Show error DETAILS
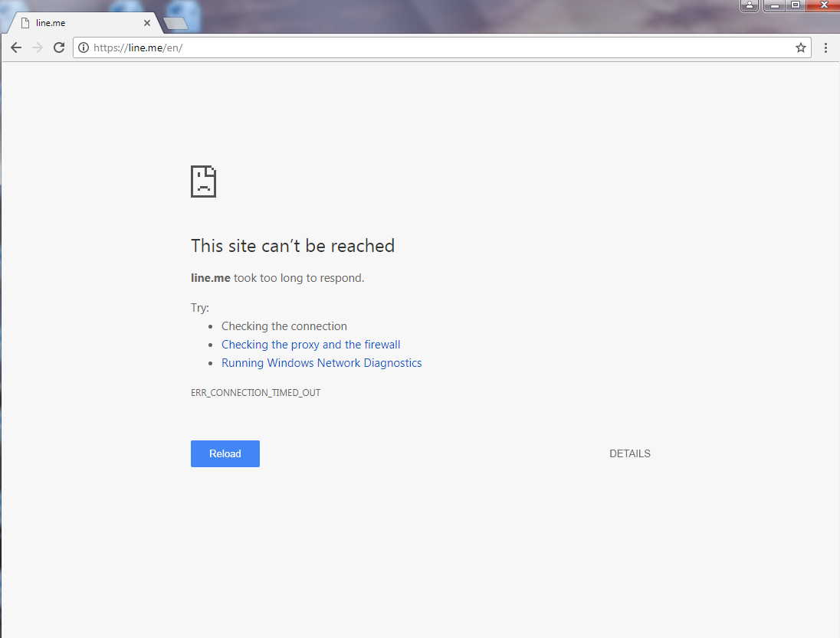Viewport: 840px width, 638px height. [x=630, y=454]
